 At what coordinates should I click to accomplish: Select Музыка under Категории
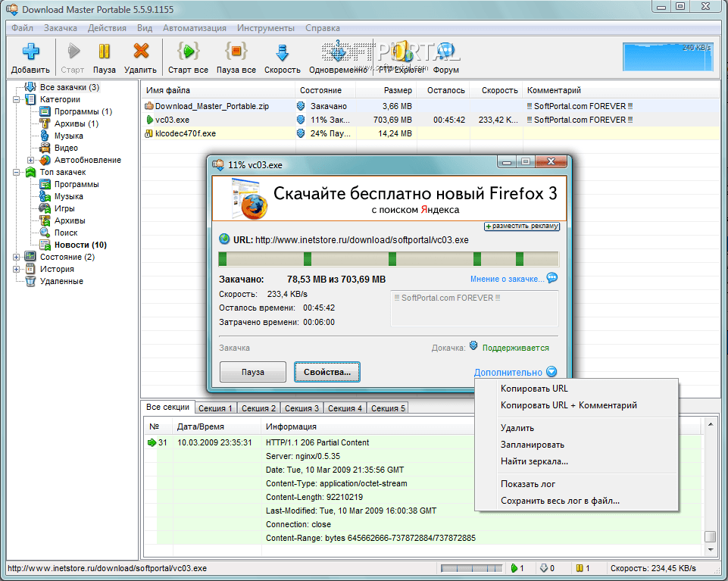pos(69,136)
